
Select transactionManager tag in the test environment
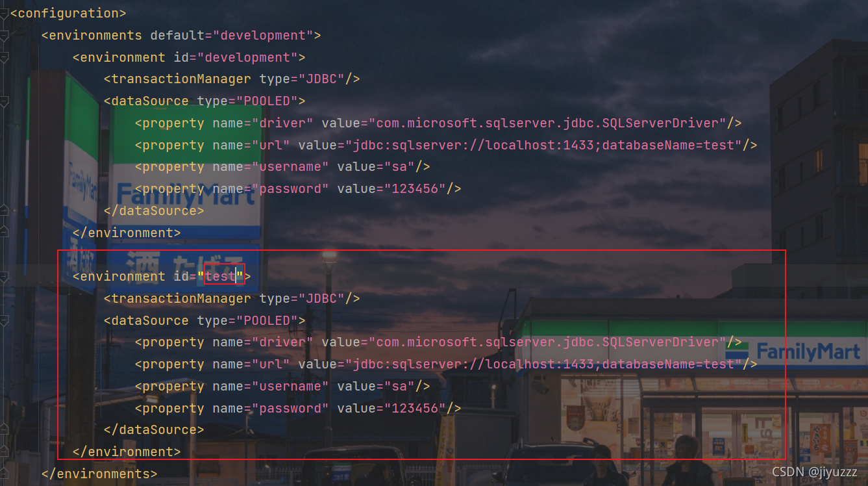pos(177,298)
